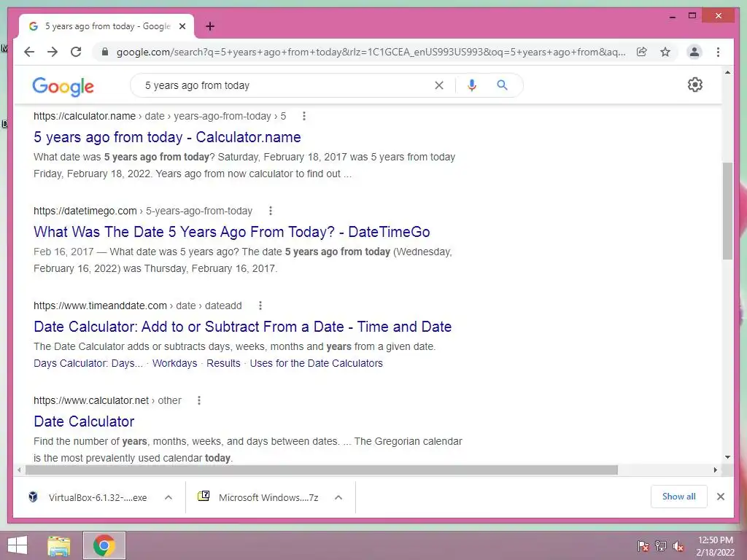Expand options for VirtualBox download item

pyautogui.click(x=169, y=497)
